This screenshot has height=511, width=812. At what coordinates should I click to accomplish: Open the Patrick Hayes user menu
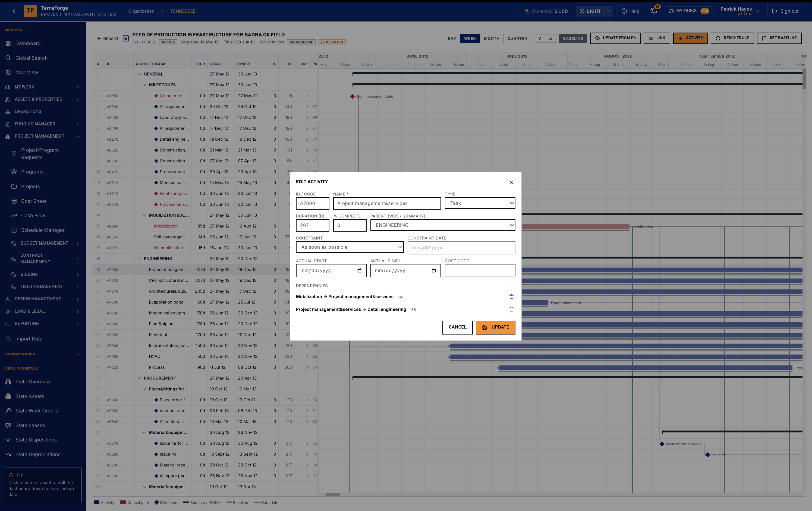click(x=739, y=11)
